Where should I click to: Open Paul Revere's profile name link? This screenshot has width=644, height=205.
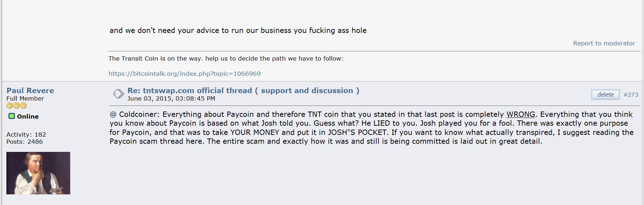click(30, 91)
